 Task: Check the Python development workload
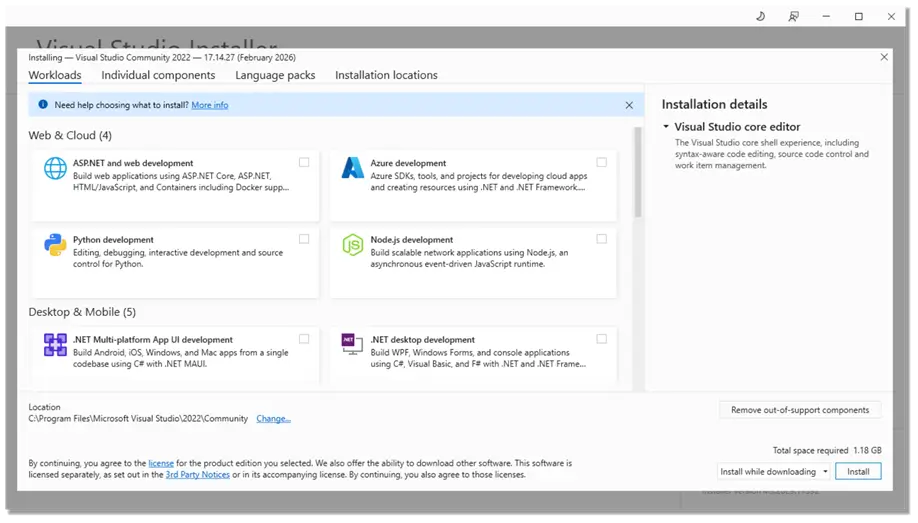point(304,239)
